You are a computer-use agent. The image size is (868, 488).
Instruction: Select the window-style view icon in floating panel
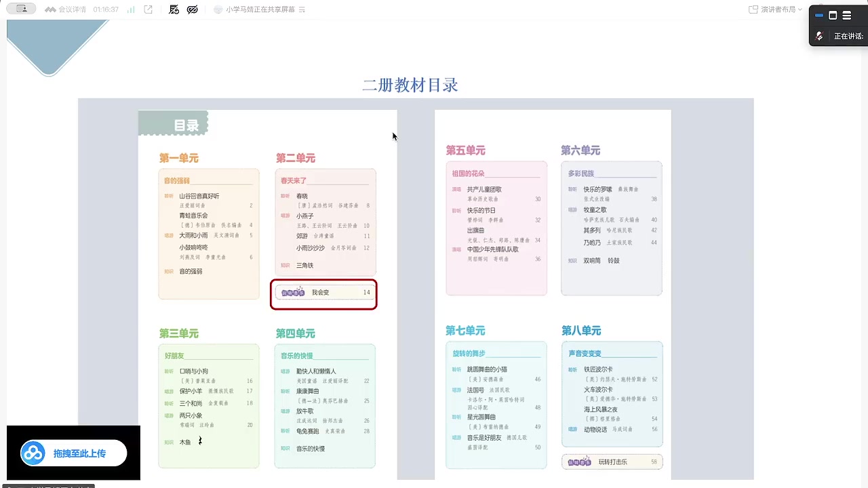833,16
